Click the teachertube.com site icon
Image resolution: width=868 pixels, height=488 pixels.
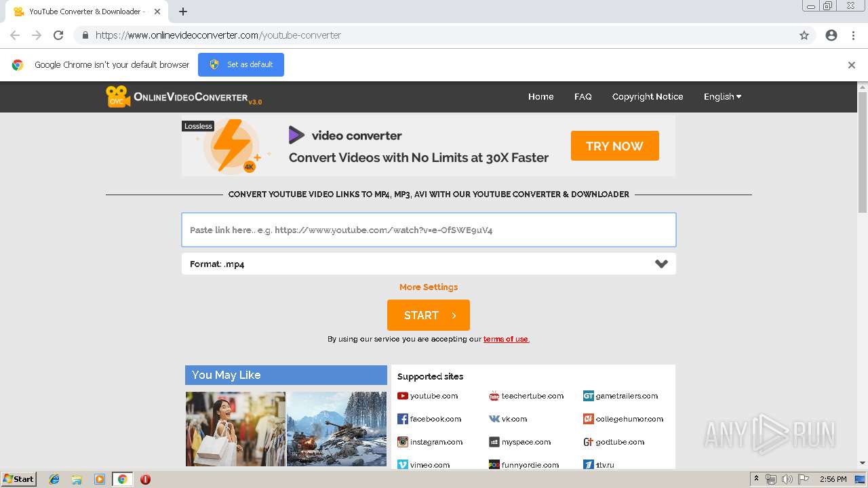(494, 396)
